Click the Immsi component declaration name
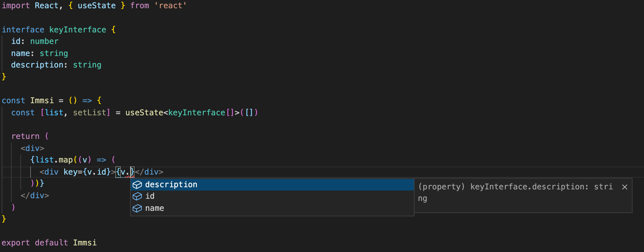This screenshot has height=252, width=644. click(42, 100)
